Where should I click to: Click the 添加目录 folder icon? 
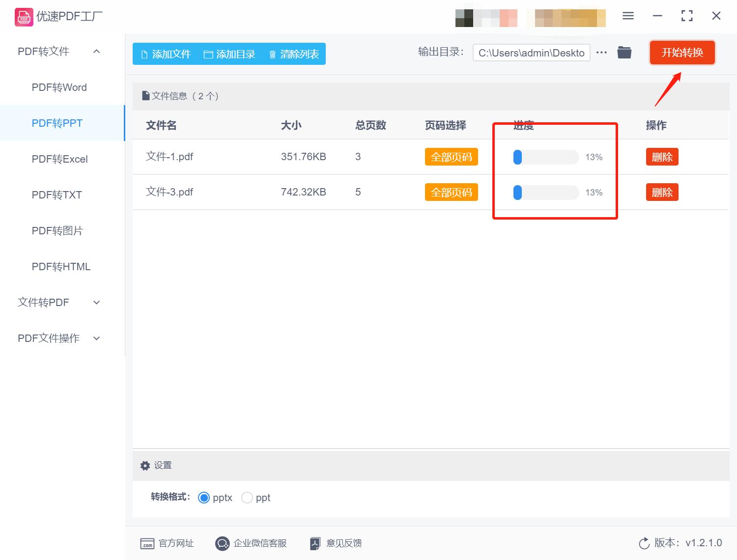coord(208,54)
